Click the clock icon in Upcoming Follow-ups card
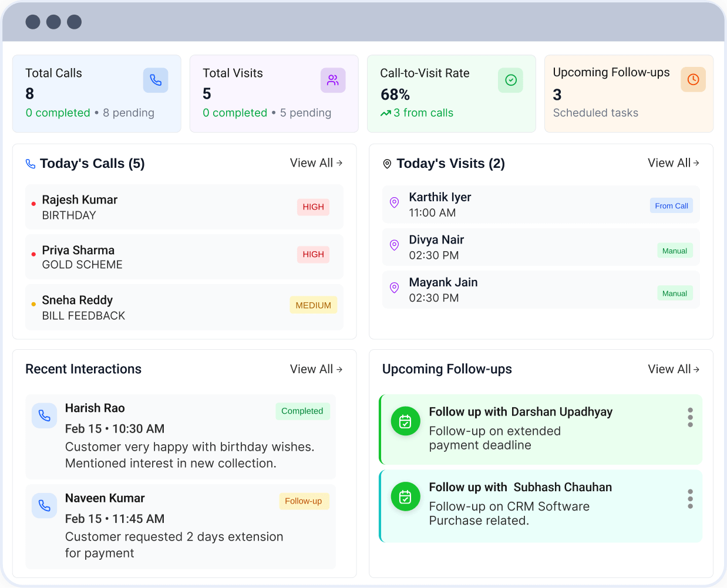The image size is (727, 588). point(693,80)
